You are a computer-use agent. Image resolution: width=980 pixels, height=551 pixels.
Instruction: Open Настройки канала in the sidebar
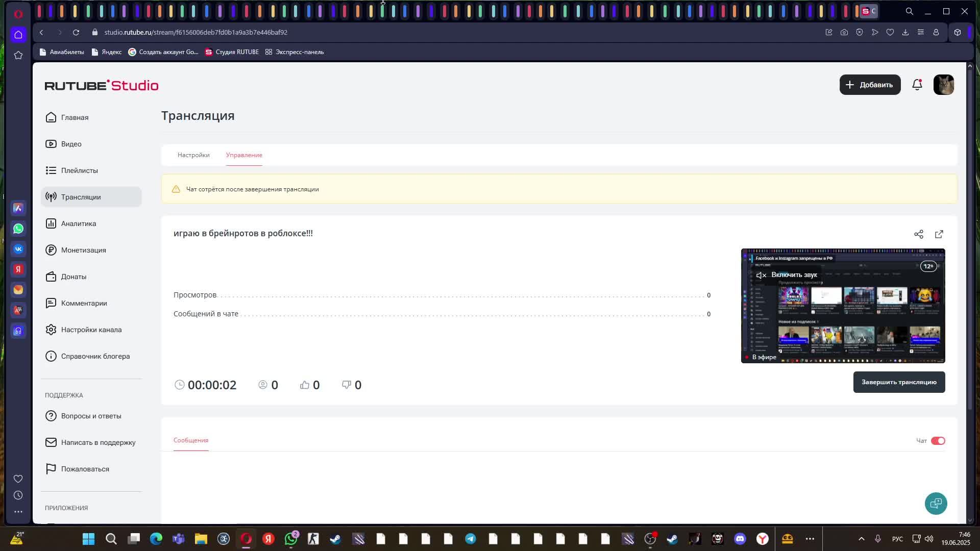point(91,330)
